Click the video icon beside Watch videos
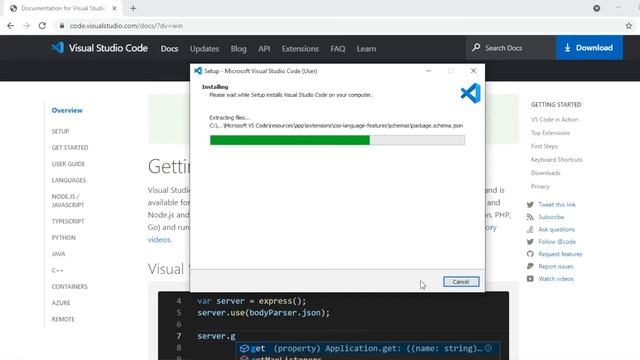 530,279
